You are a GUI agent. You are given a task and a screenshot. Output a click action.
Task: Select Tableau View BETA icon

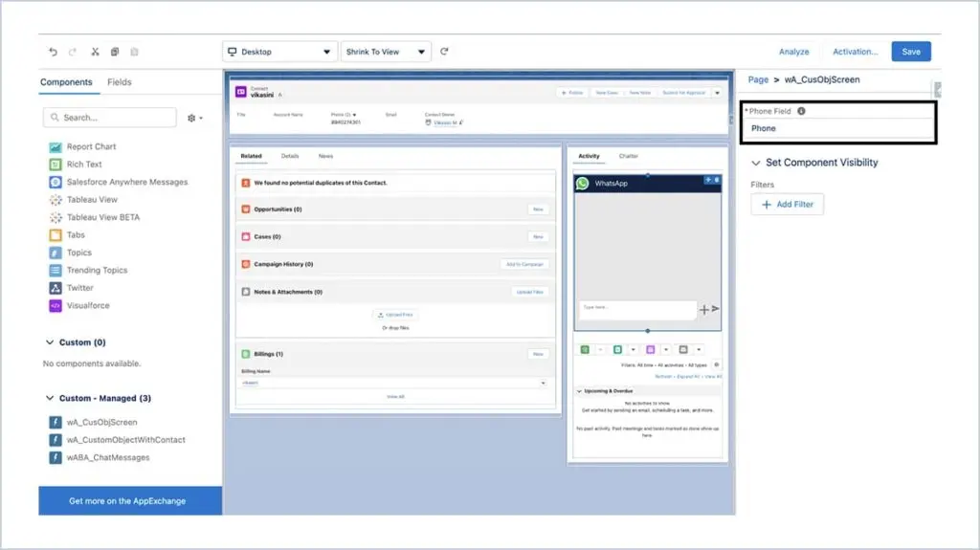click(x=56, y=217)
